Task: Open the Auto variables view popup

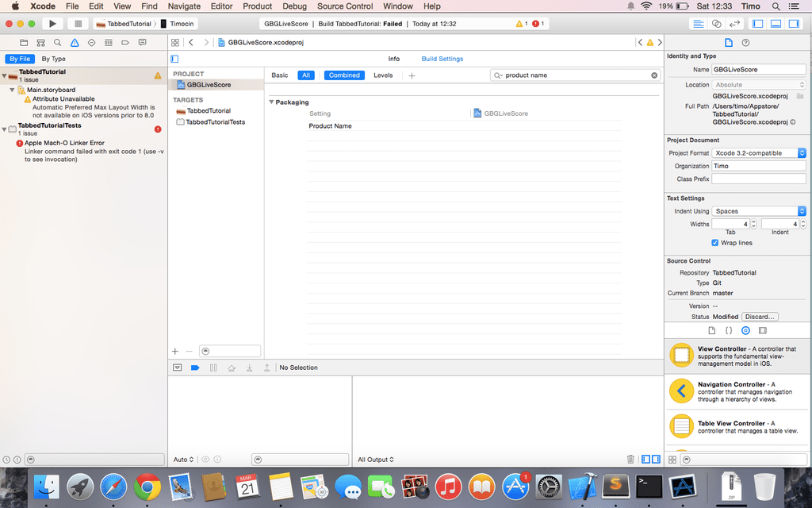Action: point(183,460)
